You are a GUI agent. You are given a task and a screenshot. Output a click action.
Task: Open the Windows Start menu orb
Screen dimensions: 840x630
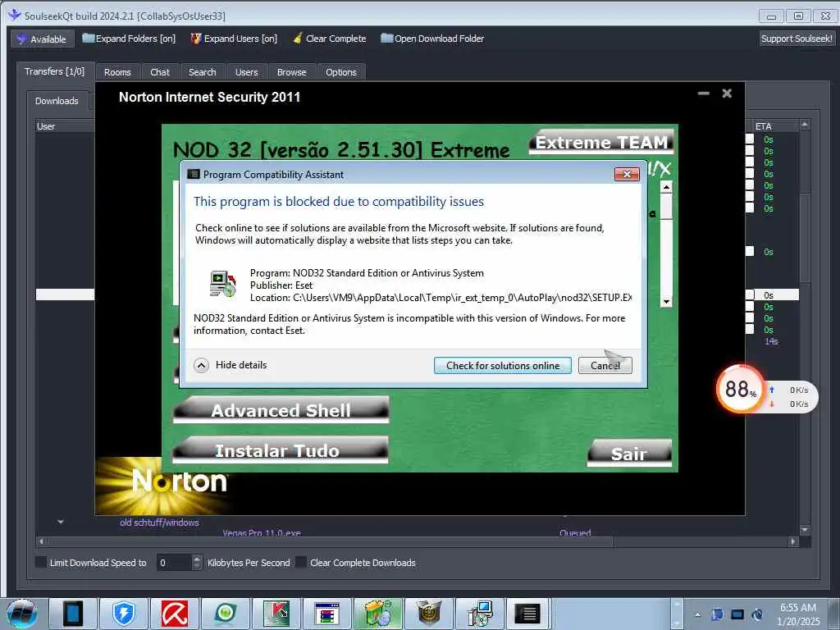[22, 614]
